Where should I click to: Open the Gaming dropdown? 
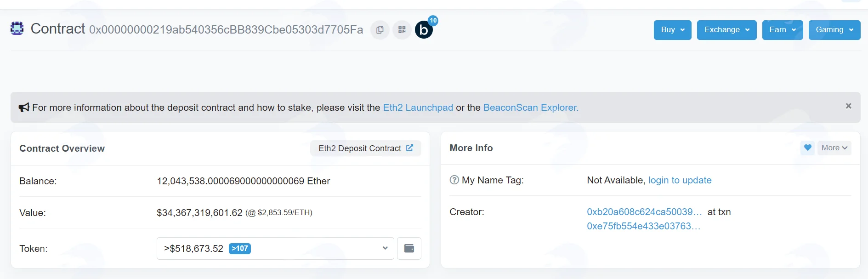pyautogui.click(x=834, y=30)
